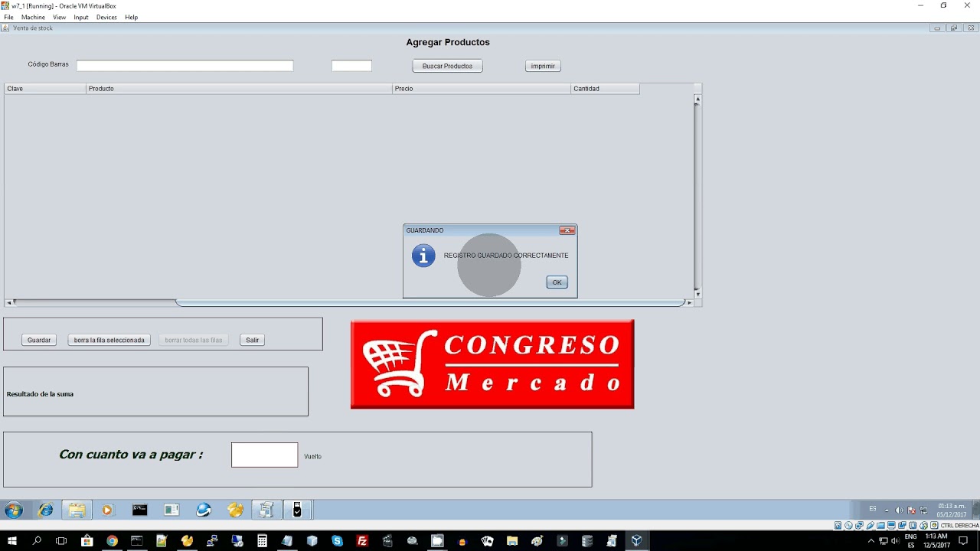The width and height of the screenshot is (980, 551).
Task: Click the Salir button
Action: (252, 340)
